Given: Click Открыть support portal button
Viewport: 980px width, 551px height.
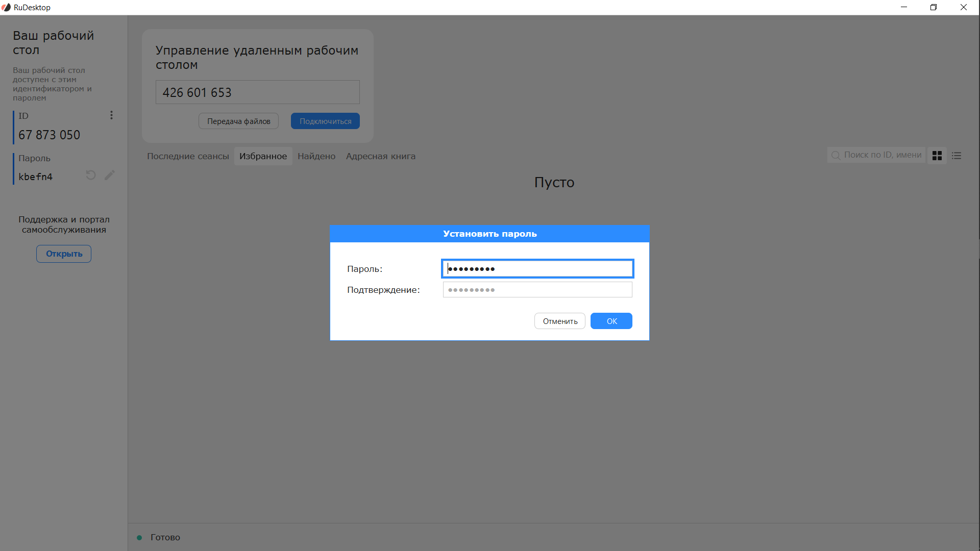Looking at the screenshot, I should pyautogui.click(x=64, y=254).
